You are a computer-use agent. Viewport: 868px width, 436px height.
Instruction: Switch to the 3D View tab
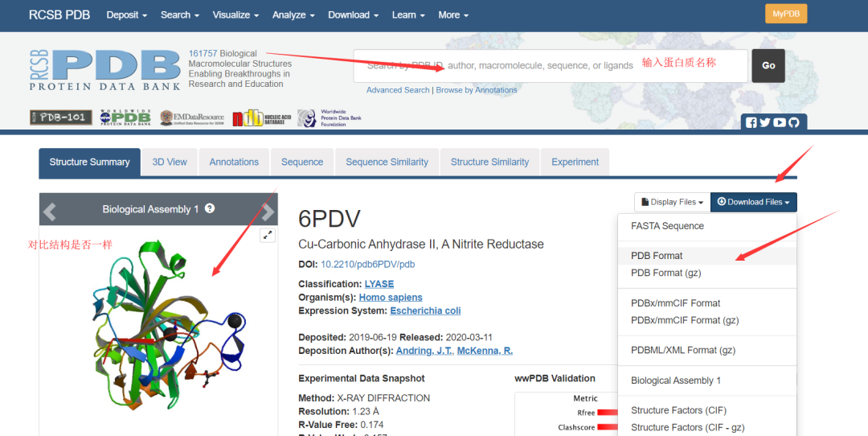[x=170, y=162]
